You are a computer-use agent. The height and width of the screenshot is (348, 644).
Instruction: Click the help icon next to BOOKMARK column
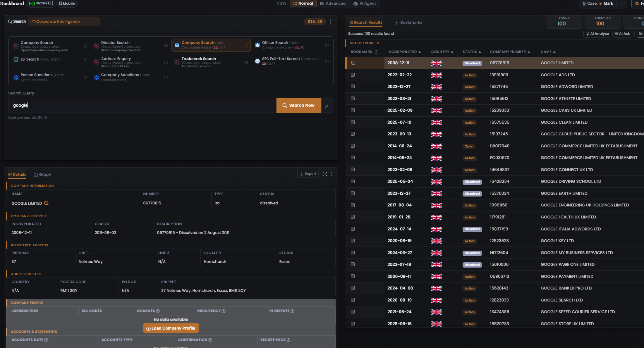click(x=377, y=52)
